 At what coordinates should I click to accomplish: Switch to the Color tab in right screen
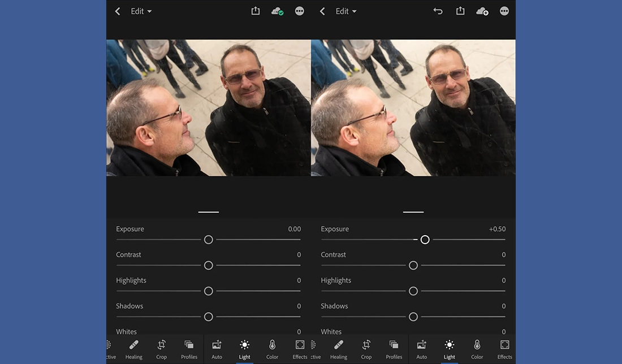(477, 348)
